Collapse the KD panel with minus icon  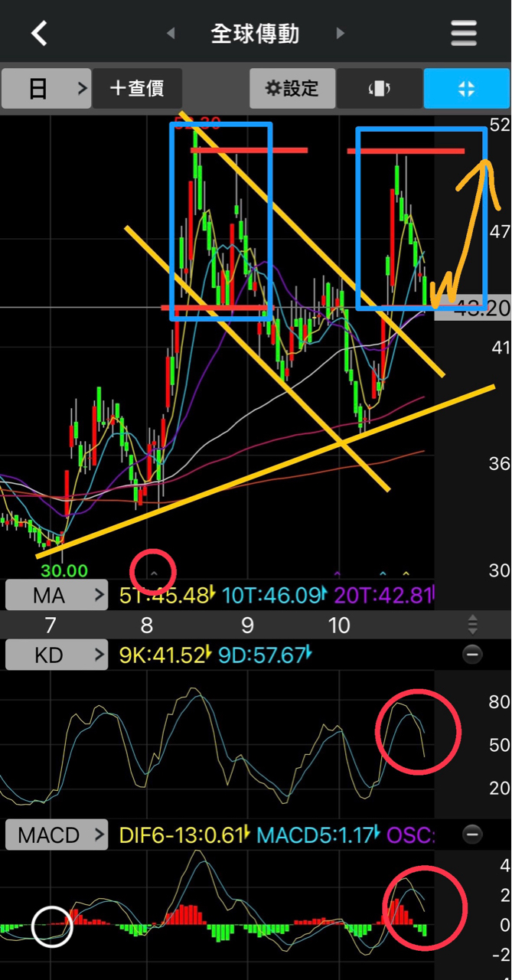pyautogui.click(x=472, y=655)
